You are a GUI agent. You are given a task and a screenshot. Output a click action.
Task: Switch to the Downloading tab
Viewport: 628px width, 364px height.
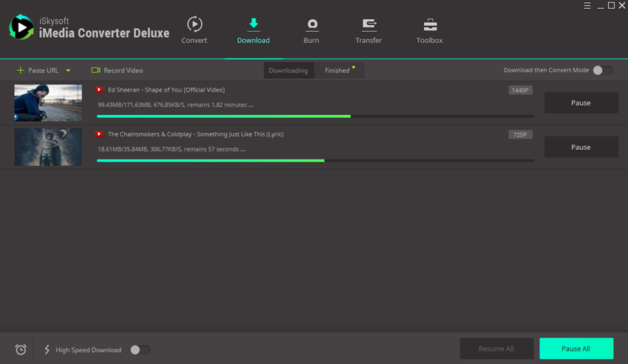(x=288, y=70)
